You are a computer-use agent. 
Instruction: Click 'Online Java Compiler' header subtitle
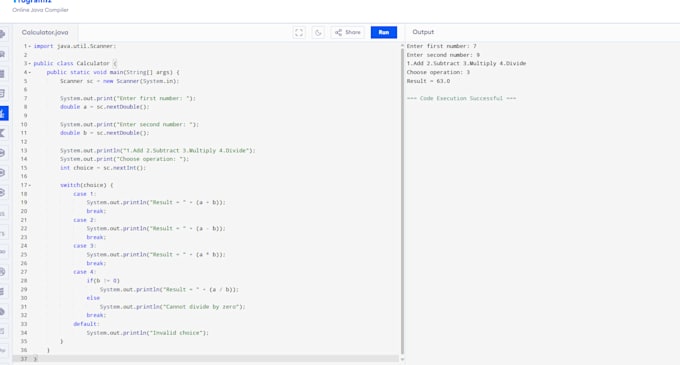(40, 10)
